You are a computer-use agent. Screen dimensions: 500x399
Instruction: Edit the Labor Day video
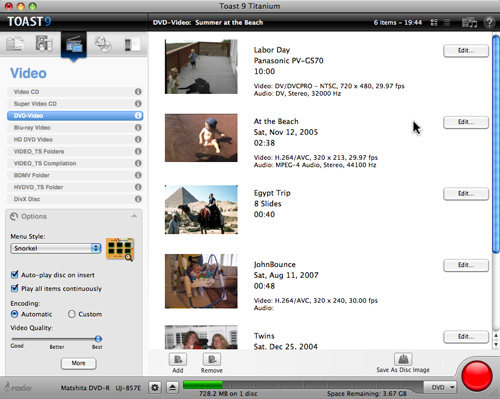[x=466, y=51]
